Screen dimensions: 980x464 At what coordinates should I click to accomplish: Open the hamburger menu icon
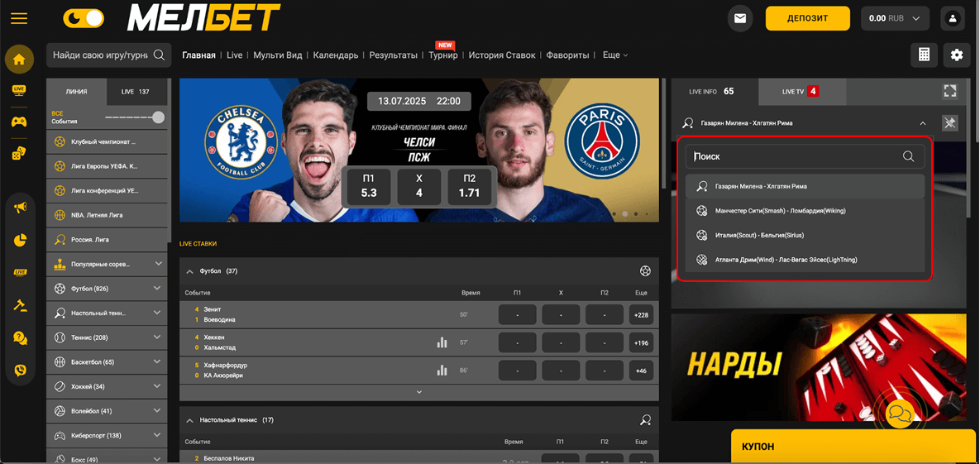pos(18,18)
